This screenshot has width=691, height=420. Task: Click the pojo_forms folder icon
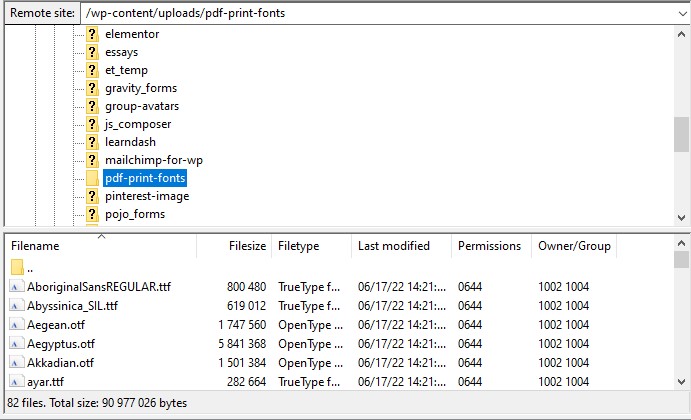[92, 214]
